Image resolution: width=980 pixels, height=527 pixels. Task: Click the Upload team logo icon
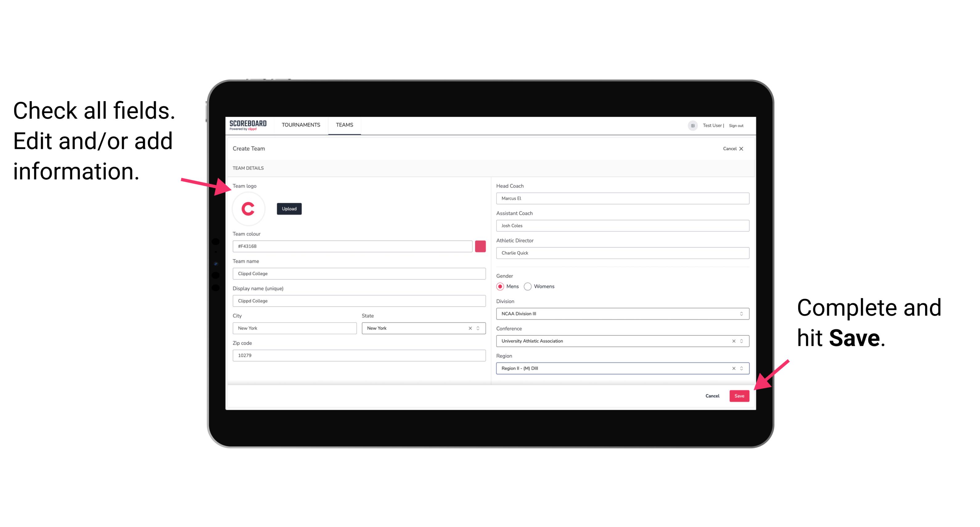point(289,208)
